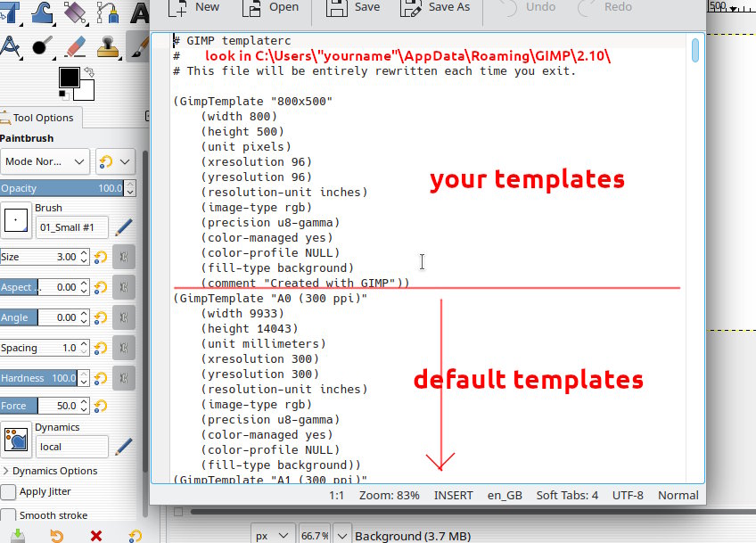Open zoom level dropdown next to 66.7%
This screenshot has width=756, height=543.
pyautogui.click(x=342, y=536)
